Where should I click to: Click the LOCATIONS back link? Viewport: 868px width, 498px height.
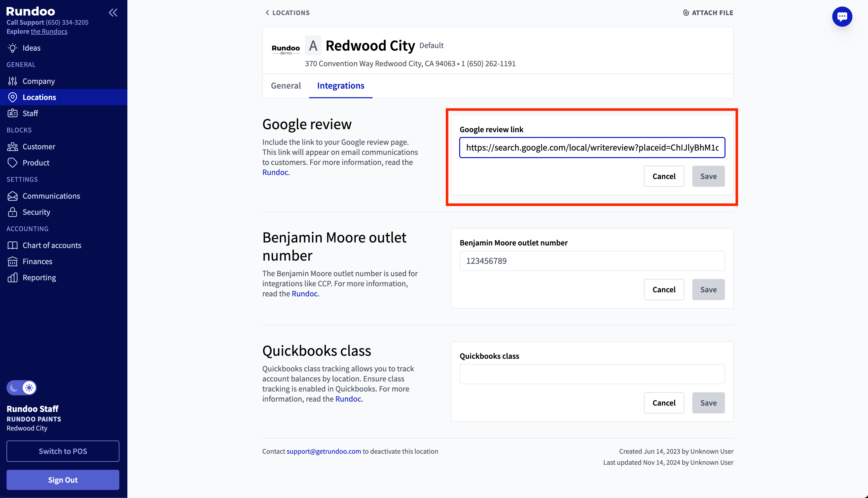coord(287,13)
